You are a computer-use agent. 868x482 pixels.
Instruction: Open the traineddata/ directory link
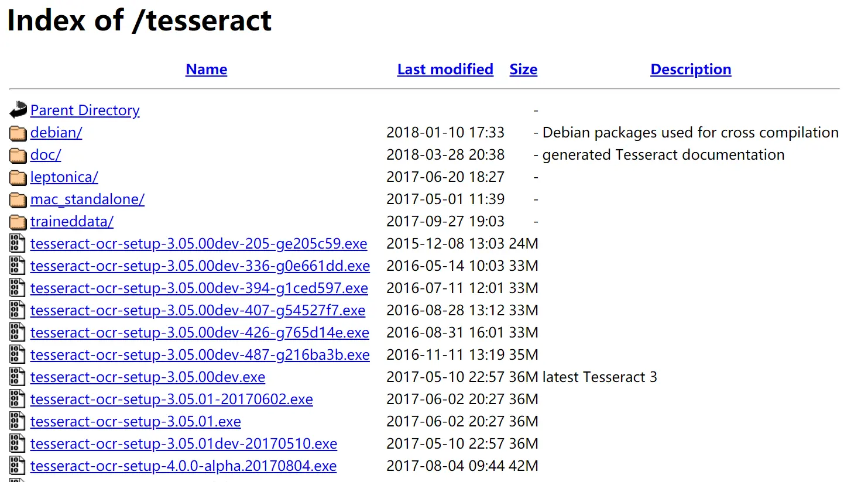tap(72, 221)
